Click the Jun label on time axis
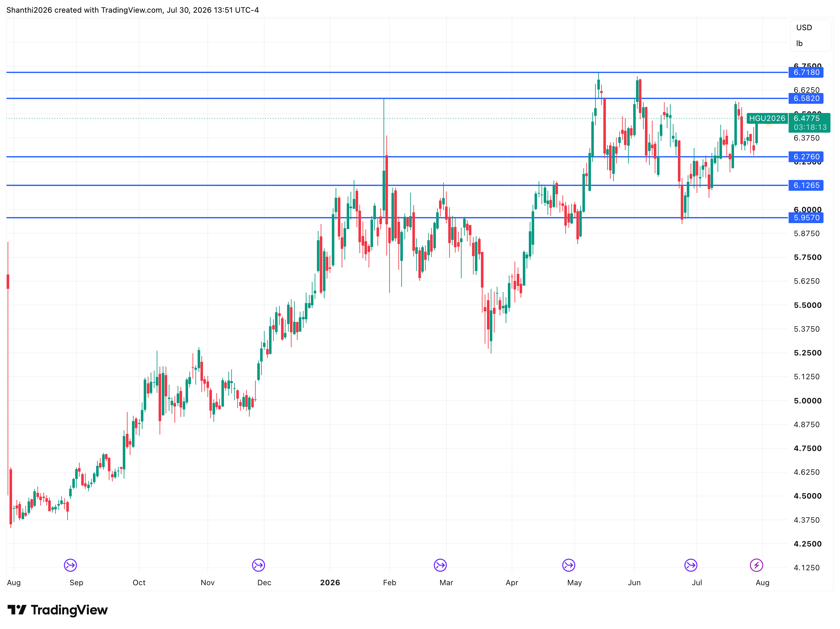 pyautogui.click(x=634, y=583)
